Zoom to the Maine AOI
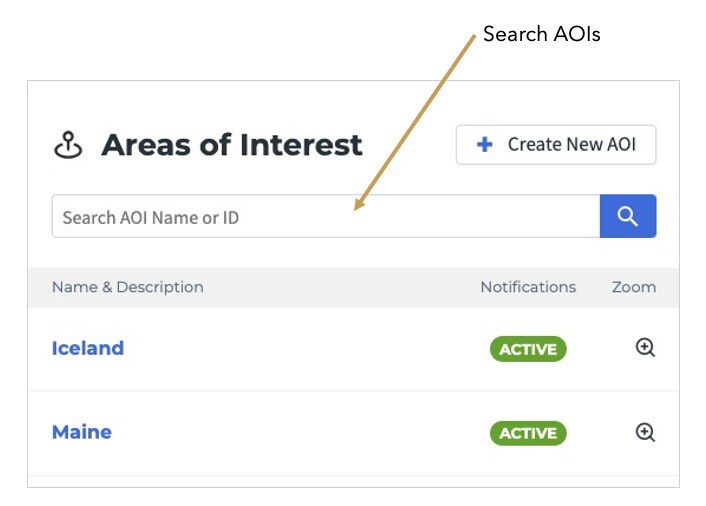Screen dimensions: 706x506 645,432
